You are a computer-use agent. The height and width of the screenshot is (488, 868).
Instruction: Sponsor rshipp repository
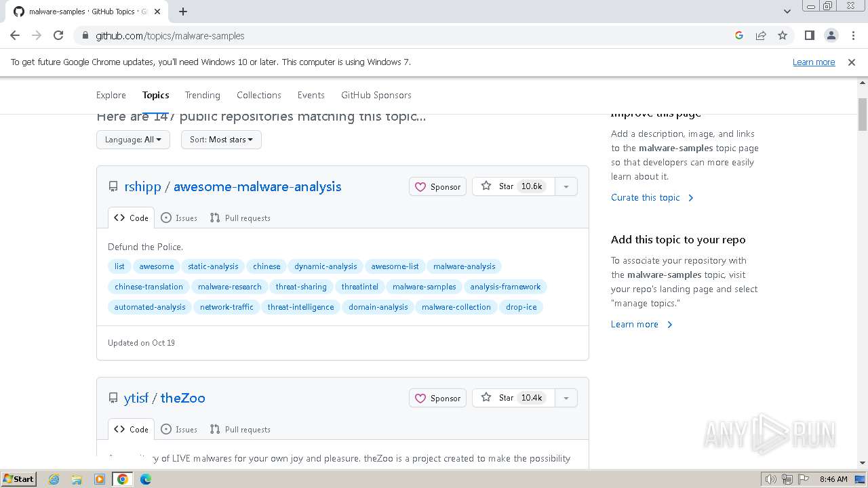(x=437, y=187)
